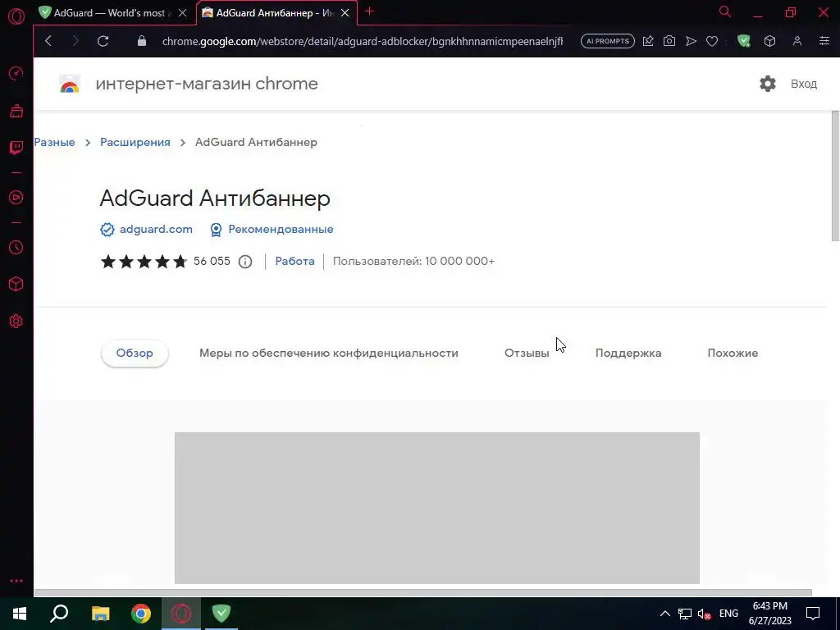The image size is (840, 630).
Task: Go back to the previous page
Action: [x=48, y=41]
